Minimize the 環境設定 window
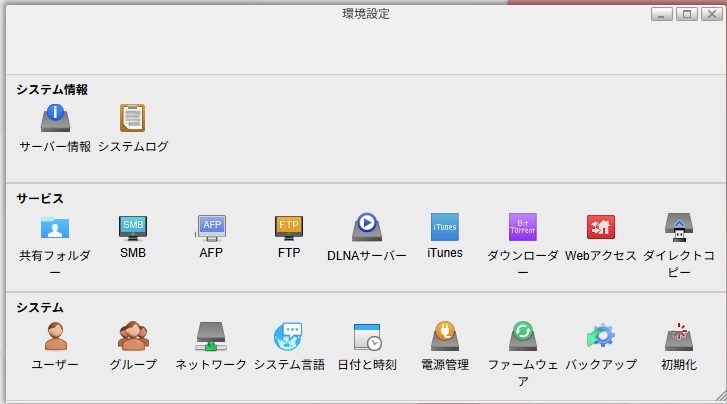727x404 pixels. click(x=662, y=14)
